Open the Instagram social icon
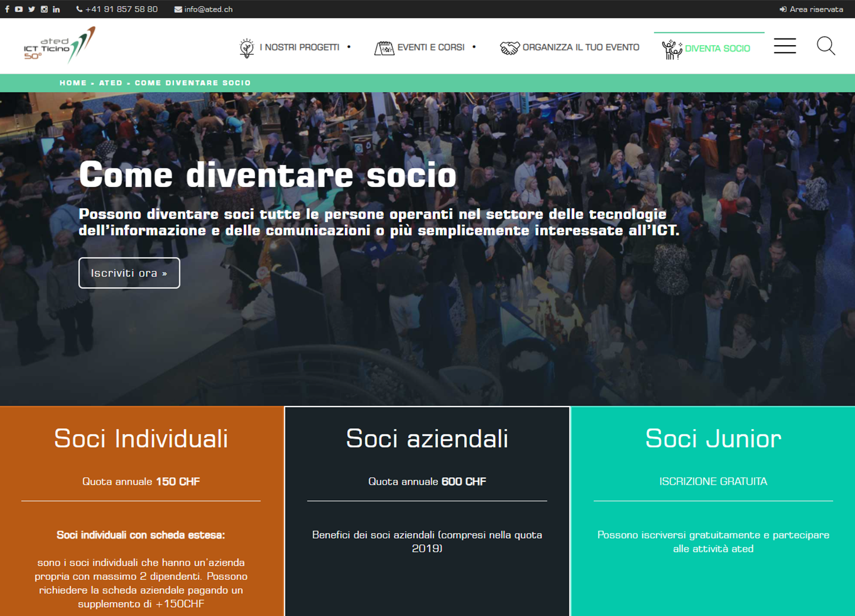Screen dimensions: 855x616 click(44, 9)
